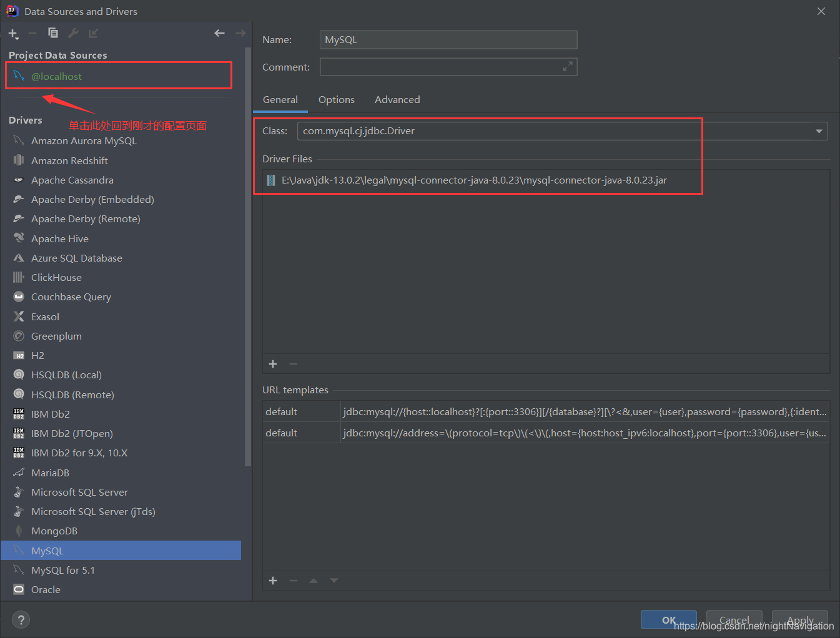Click the MariaDB driver icon

[x=19, y=473]
